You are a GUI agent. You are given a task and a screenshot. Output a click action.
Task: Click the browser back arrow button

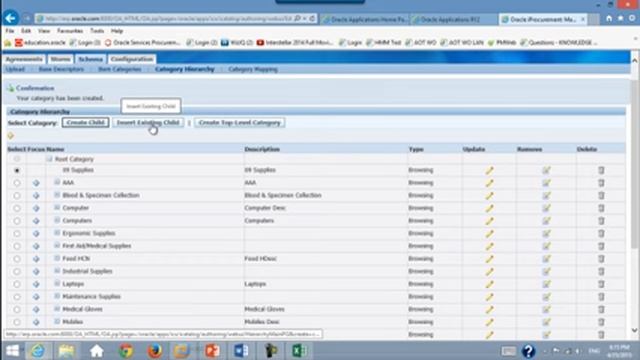(11, 18)
